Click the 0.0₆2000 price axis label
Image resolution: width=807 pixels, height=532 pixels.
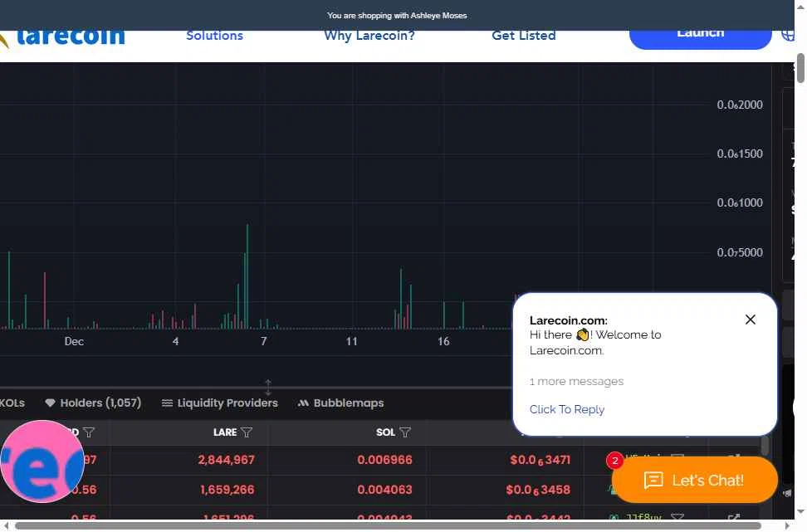pos(740,105)
